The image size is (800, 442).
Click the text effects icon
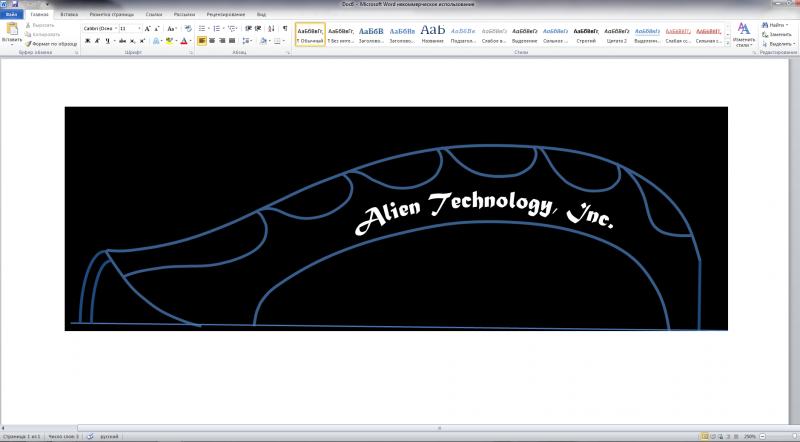tap(156, 41)
